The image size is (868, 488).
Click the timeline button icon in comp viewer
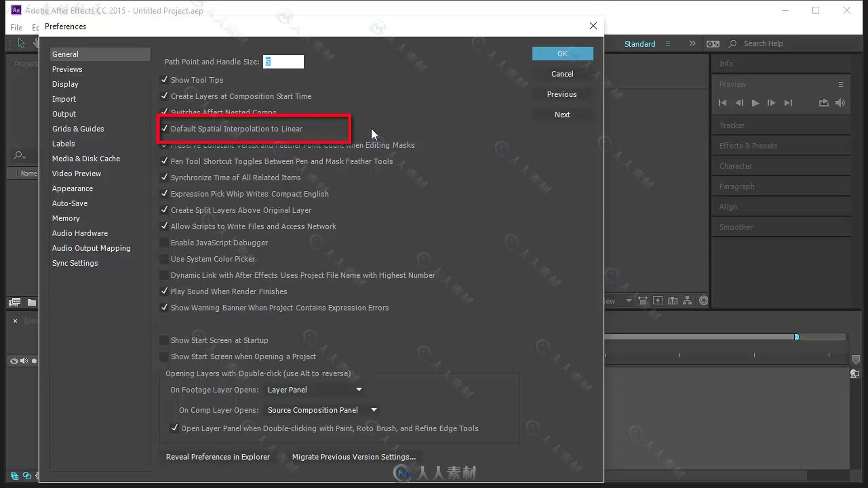pyautogui.click(x=673, y=301)
